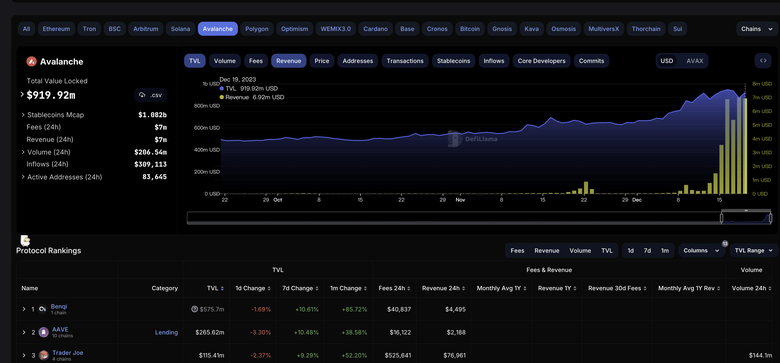Expand the Volume (24h) details
The image size is (780, 363).
(23, 152)
